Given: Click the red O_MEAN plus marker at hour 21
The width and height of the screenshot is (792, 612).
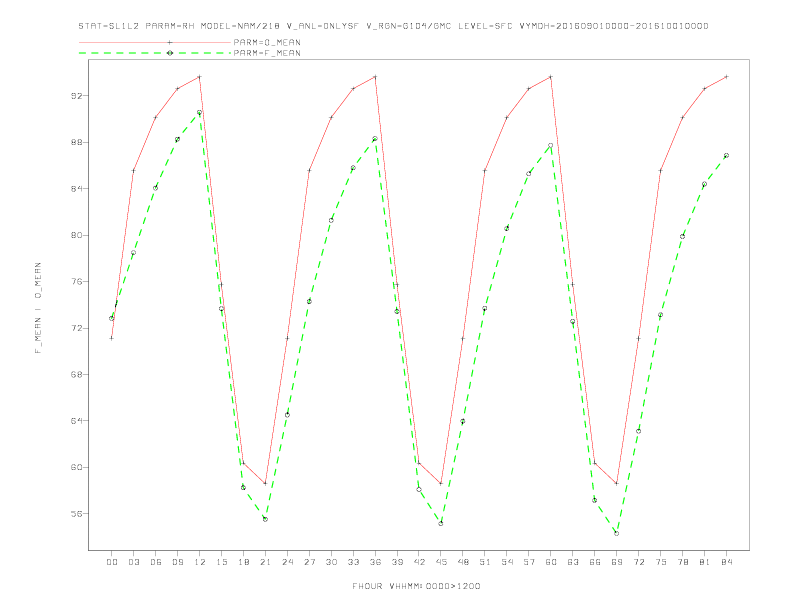Looking at the screenshot, I should (265, 483).
